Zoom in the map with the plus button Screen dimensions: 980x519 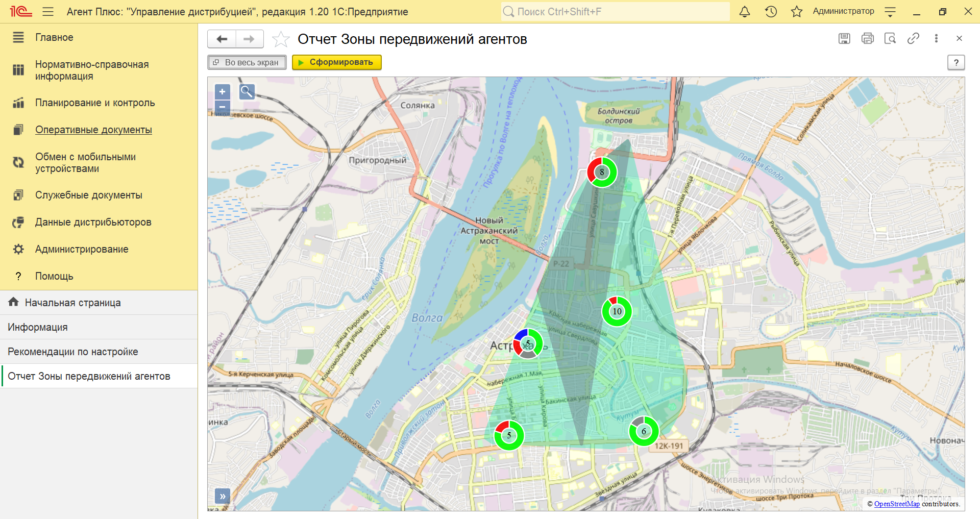tap(223, 92)
